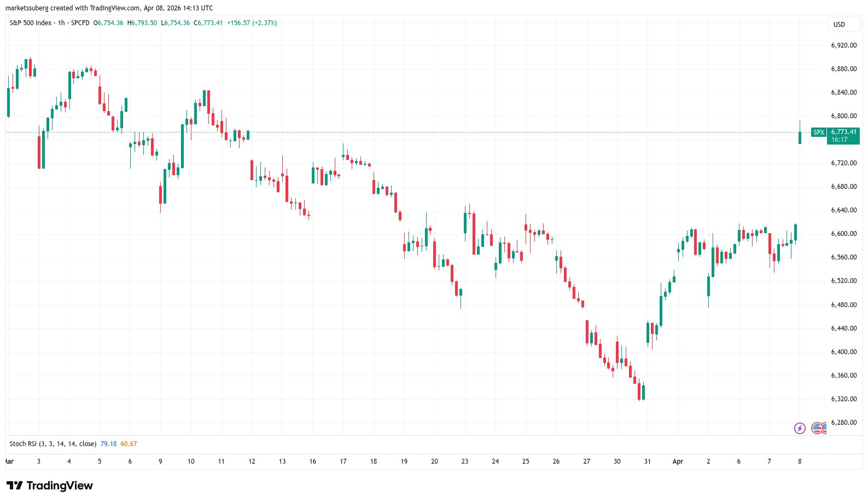Click the SPX current price label
This screenshot has height=502, width=868.
pos(843,132)
